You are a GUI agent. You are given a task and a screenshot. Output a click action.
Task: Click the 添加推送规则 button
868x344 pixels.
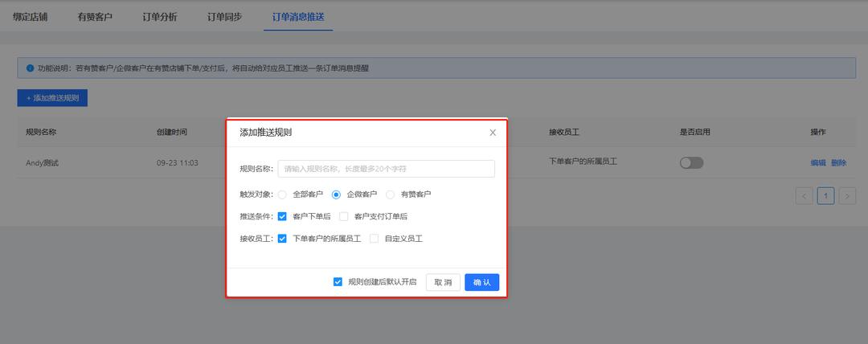click(x=52, y=98)
